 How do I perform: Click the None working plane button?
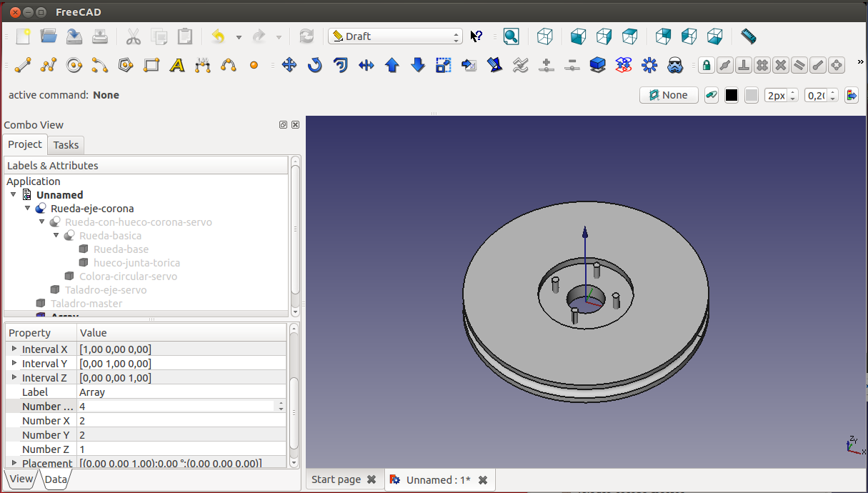tap(669, 95)
